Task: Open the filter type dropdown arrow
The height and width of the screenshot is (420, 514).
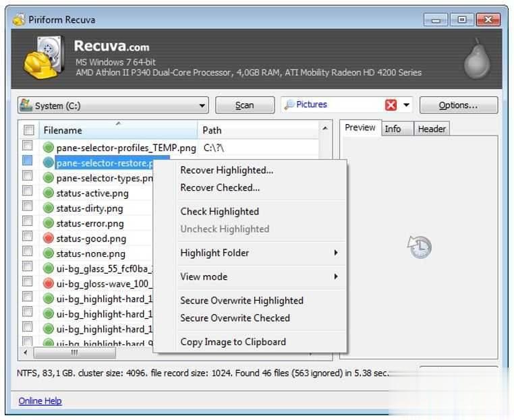Action: (x=407, y=105)
